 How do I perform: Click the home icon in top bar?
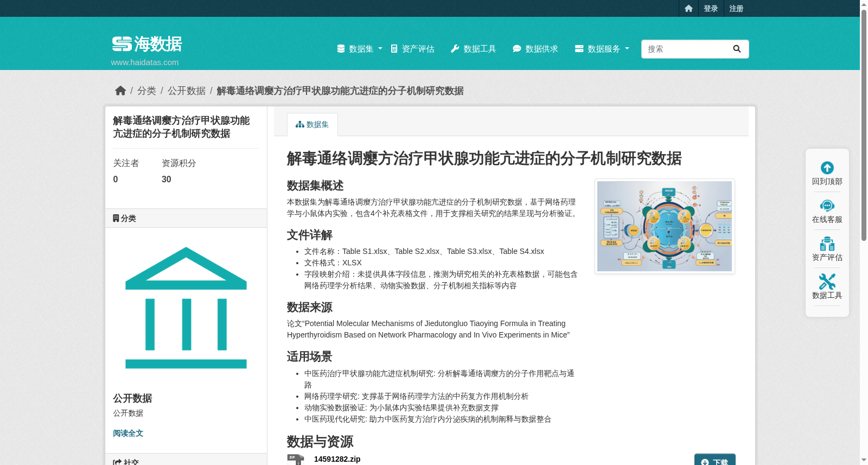point(688,8)
